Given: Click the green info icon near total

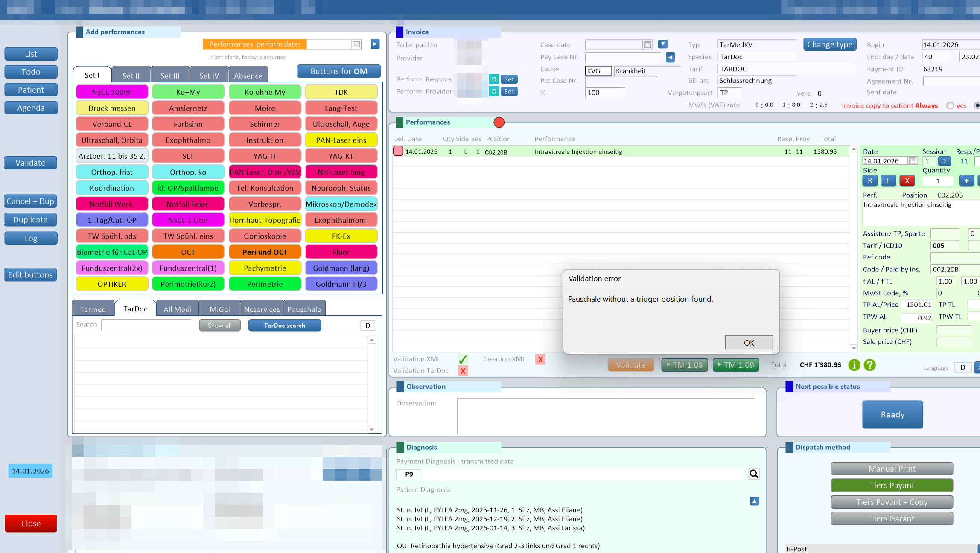Looking at the screenshot, I should [854, 365].
